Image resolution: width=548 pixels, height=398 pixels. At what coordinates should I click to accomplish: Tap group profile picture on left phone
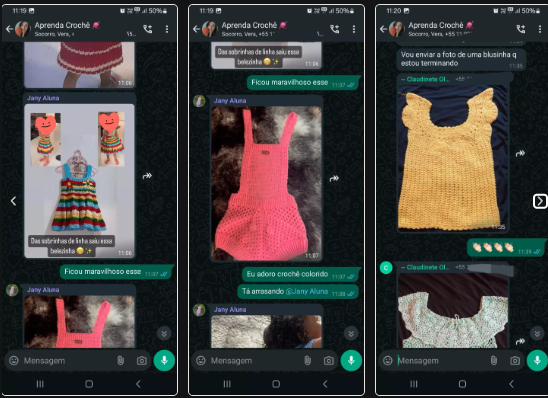click(23, 29)
